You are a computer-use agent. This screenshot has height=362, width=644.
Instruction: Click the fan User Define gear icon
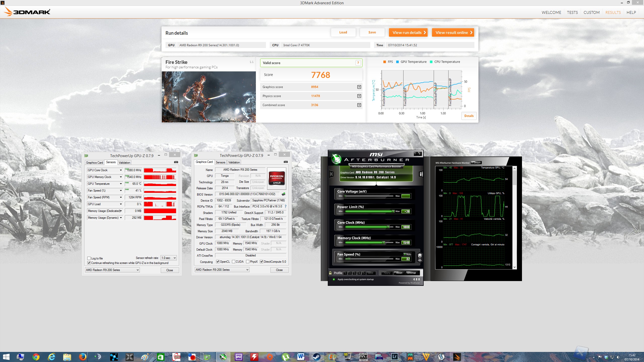coord(420,257)
